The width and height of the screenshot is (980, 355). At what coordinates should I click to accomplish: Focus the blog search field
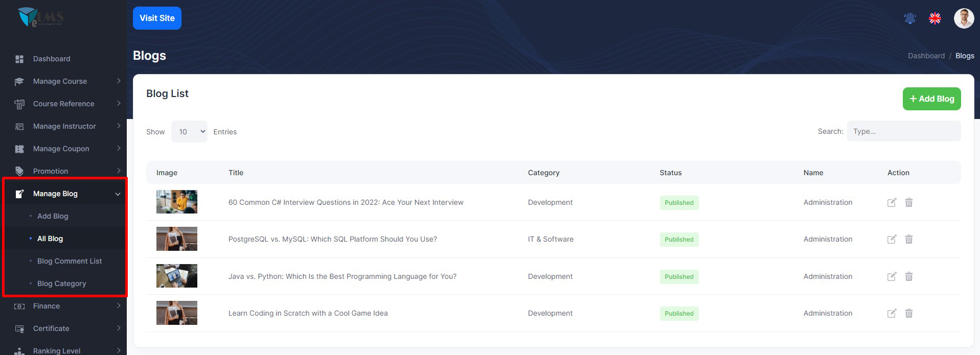coord(903,131)
